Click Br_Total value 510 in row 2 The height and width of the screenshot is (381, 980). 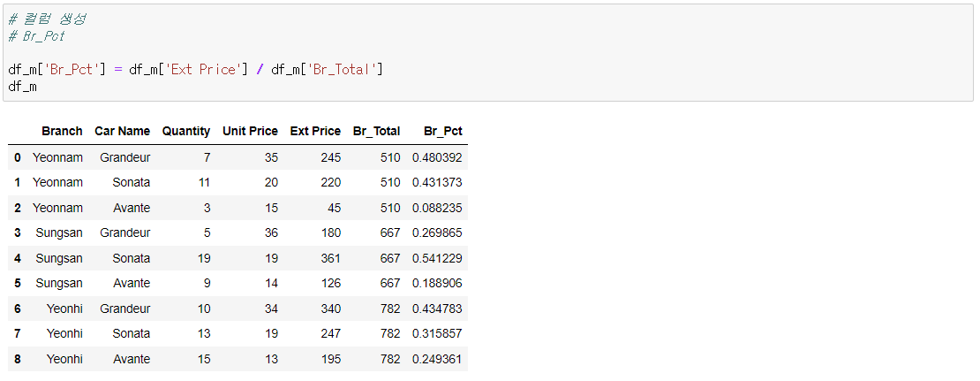tap(390, 208)
